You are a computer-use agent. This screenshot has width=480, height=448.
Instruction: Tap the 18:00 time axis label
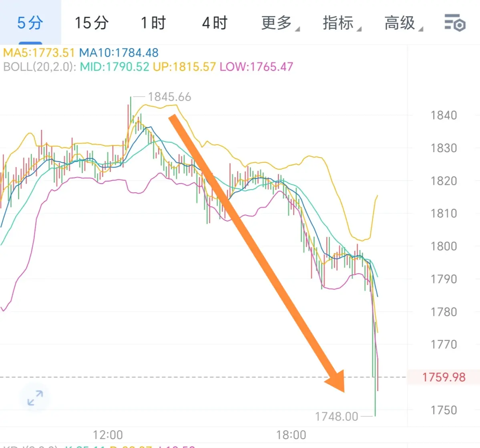click(x=291, y=435)
